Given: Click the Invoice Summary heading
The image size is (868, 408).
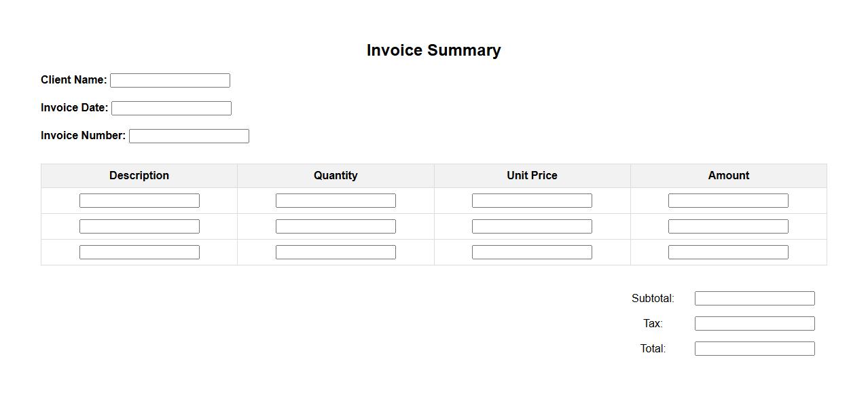Looking at the screenshot, I should (433, 50).
